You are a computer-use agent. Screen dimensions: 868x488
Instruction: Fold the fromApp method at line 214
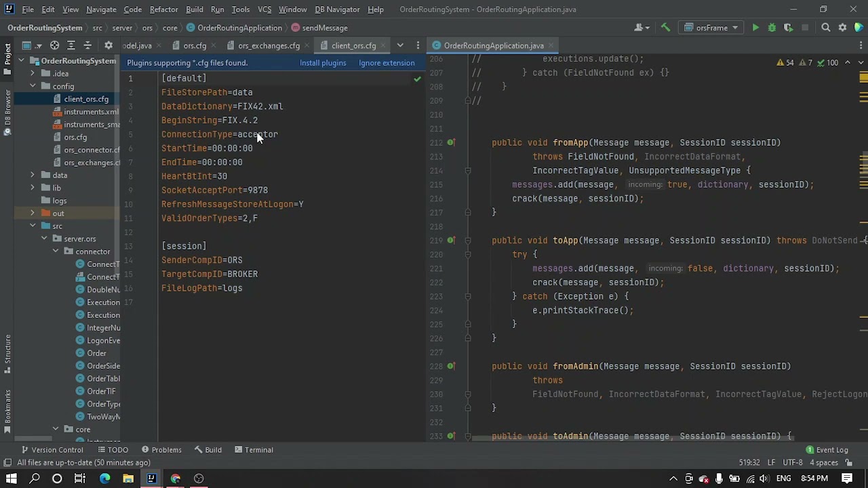click(x=468, y=171)
